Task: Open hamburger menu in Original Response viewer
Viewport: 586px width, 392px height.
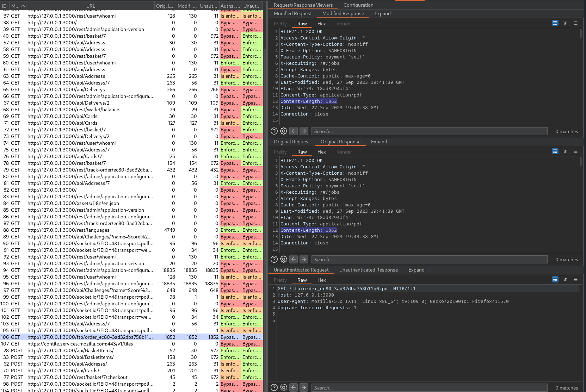Action: pos(575,151)
